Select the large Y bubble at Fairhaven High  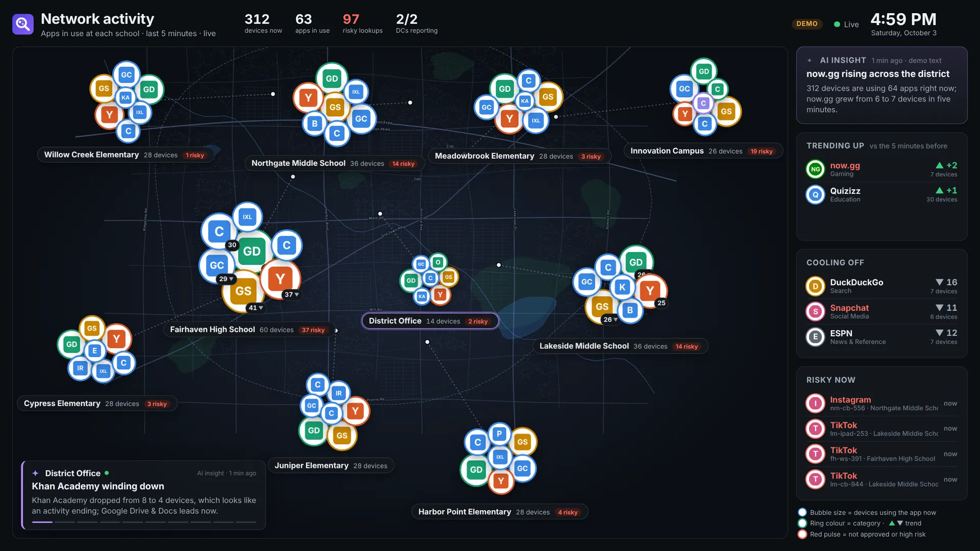coord(280,279)
